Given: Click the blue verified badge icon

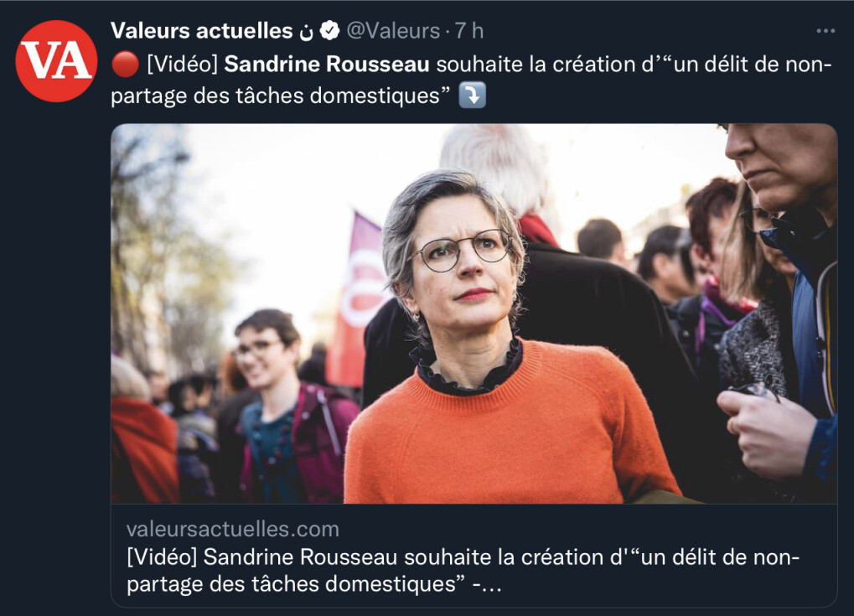Looking at the screenshot, I should (x=329, y=30).
